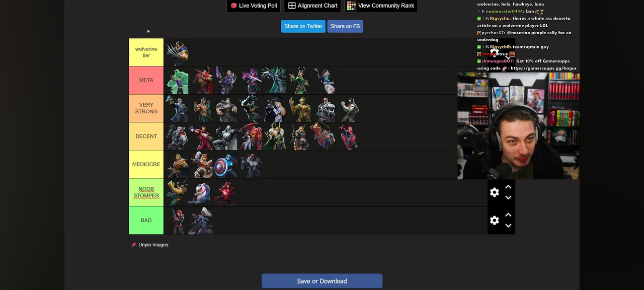Open settings gear for NOOB STOMPER row
Screen dimensions: 644x290
tap(495, 192)
